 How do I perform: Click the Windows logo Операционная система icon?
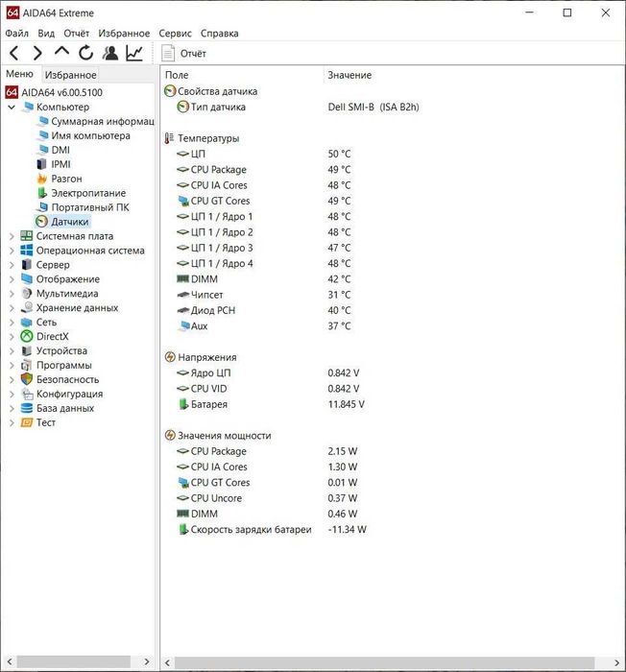[x=27, y=251]
